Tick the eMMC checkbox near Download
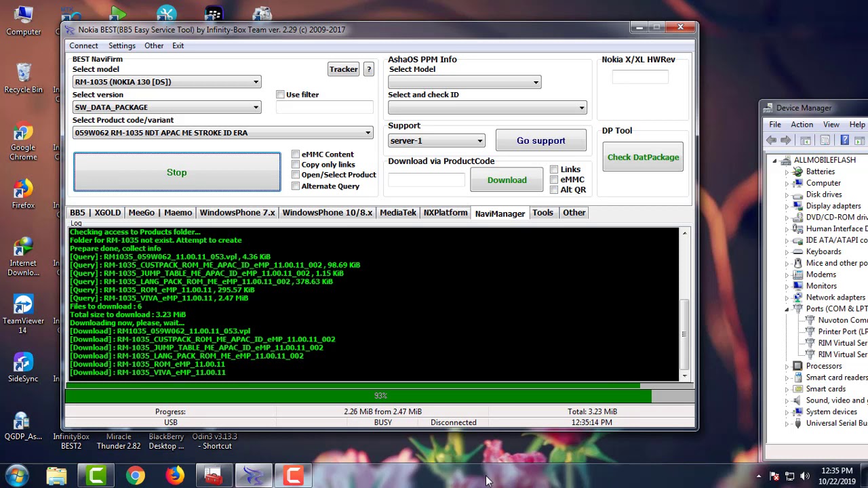868x488 pixels. (554, 180)
